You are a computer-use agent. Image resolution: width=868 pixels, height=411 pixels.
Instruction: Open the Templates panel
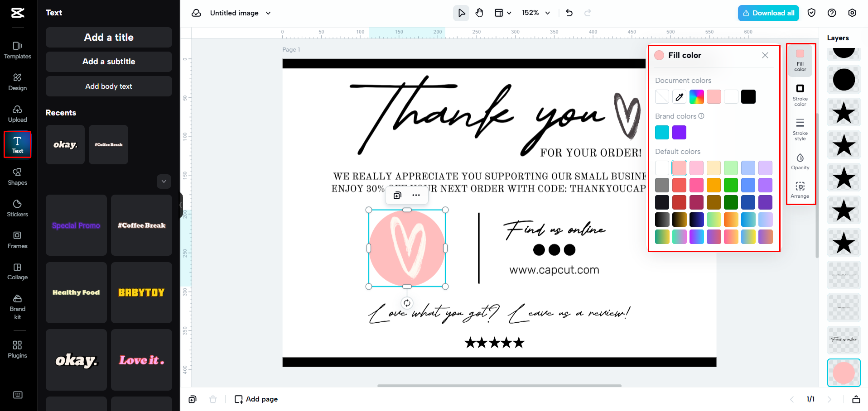coord(18,50)
